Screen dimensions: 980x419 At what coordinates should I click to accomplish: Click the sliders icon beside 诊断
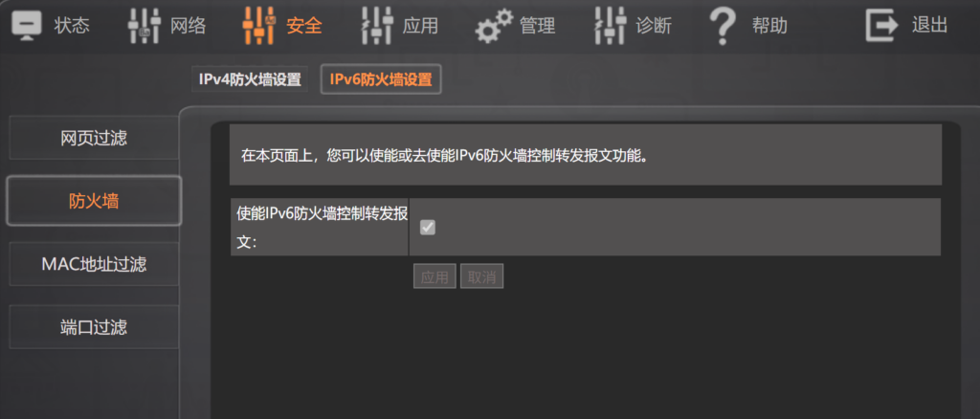611,26
